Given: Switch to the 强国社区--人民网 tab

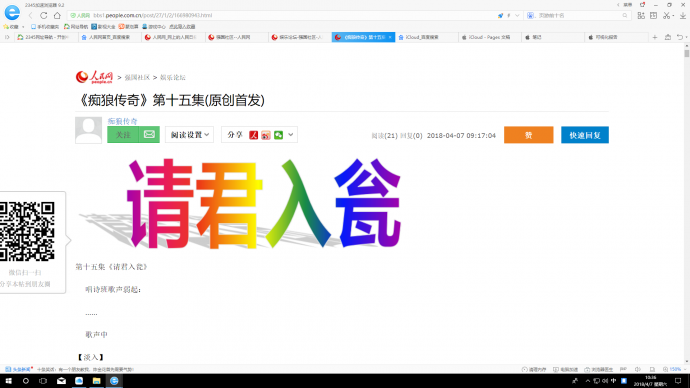Looking at the screenshot, I should pos(236,37).
